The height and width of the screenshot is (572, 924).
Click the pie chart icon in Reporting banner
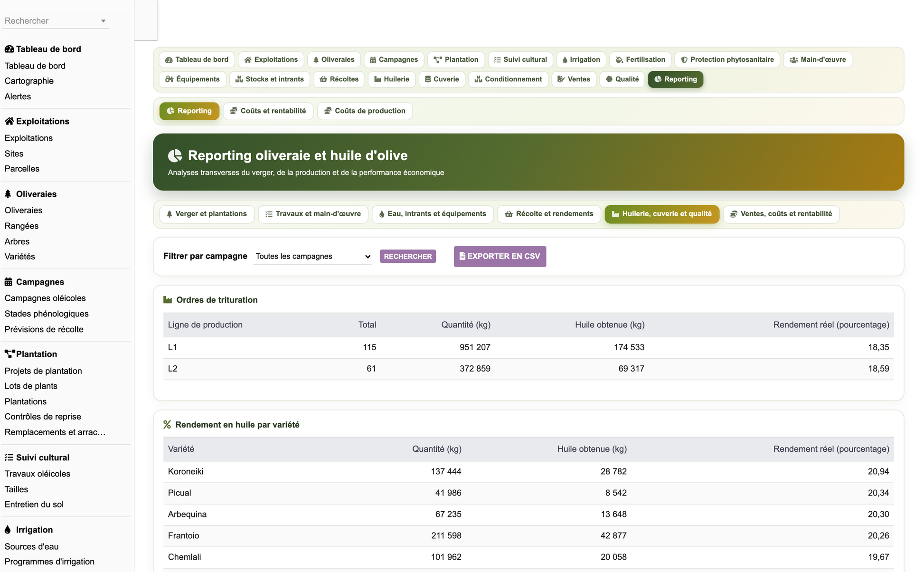tap(175, 155)
